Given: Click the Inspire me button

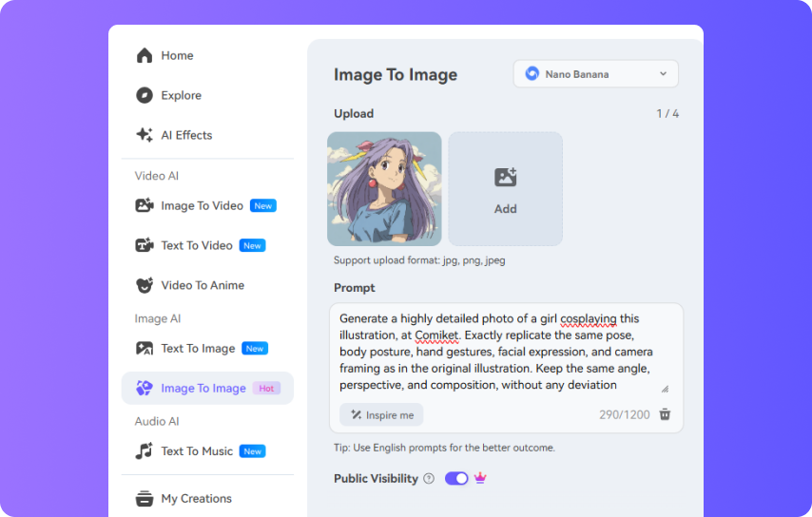Looking at the screenshot, I should (x=381, y=414).
